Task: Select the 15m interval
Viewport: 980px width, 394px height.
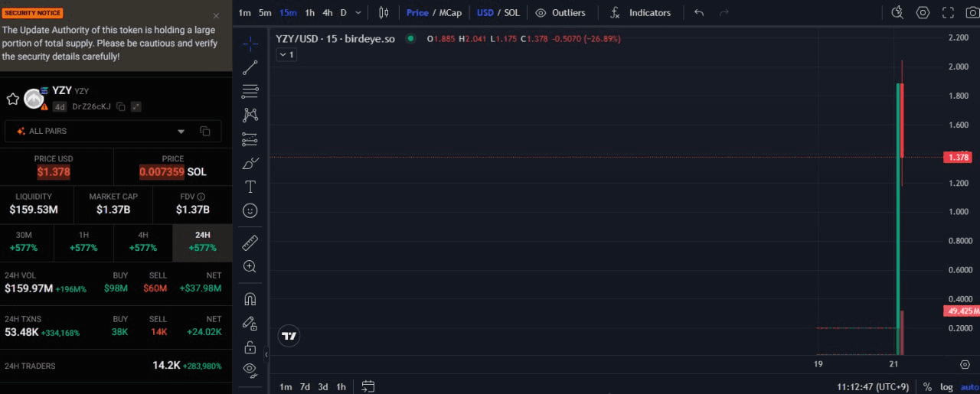Action: tap(288, 12)
